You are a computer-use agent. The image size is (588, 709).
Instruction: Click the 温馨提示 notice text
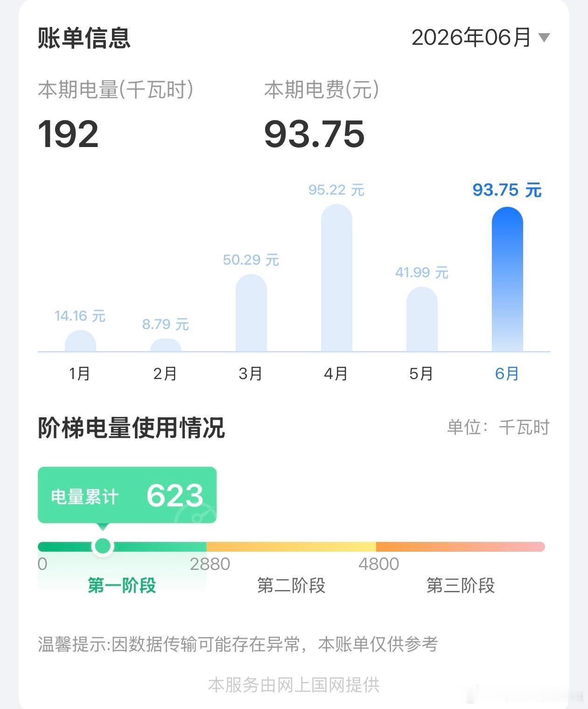click(x=238, y=644)
